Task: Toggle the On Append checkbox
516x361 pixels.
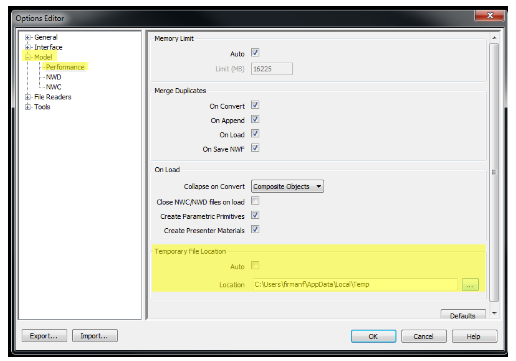Action: tap(255, 119)
